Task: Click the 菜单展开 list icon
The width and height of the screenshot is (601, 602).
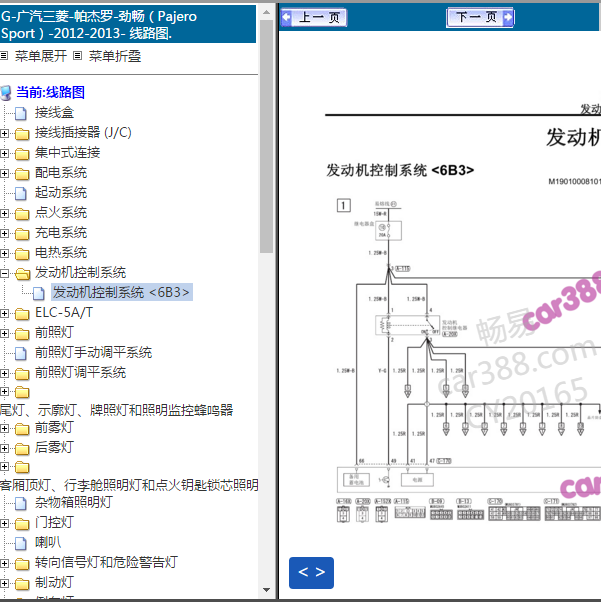Action: tap(4, 56)
